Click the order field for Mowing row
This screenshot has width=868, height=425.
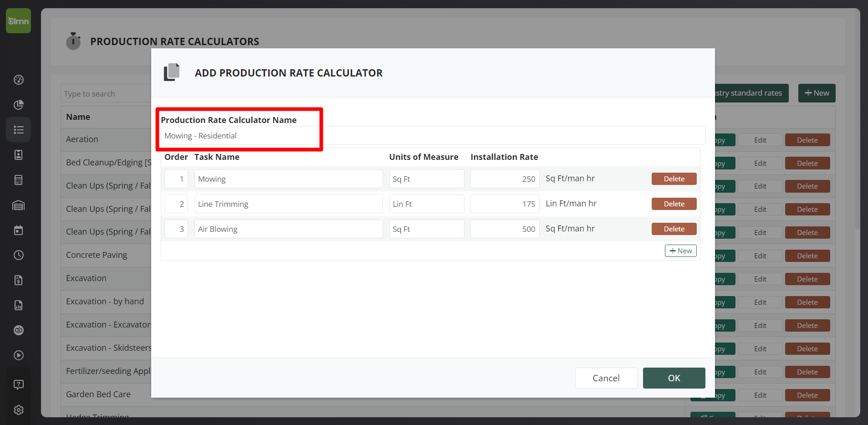coord(176,179)
